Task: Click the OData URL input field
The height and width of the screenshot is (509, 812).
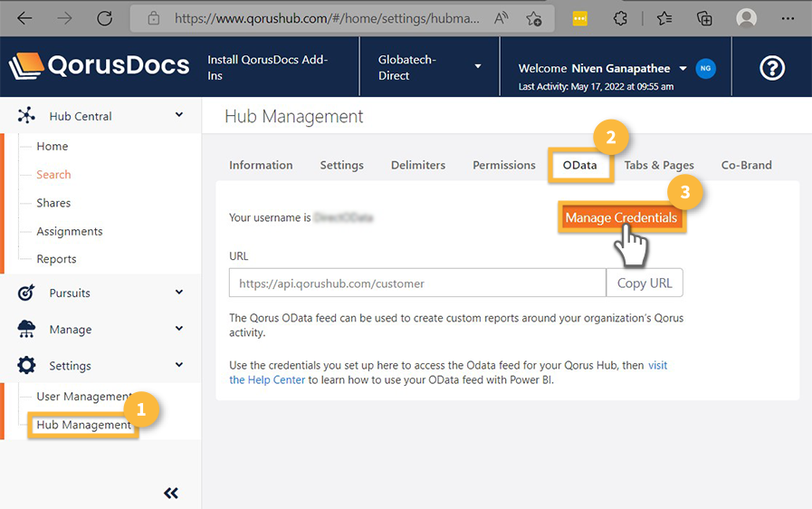Action: coord(417,283)
